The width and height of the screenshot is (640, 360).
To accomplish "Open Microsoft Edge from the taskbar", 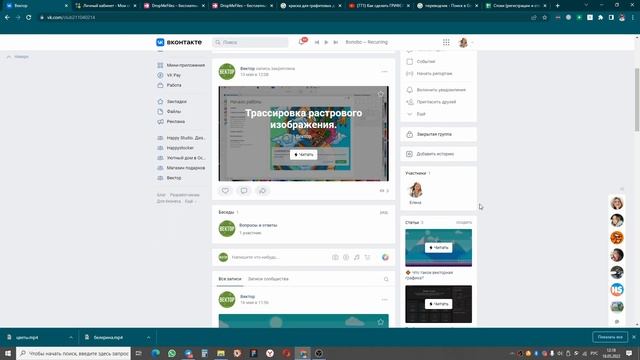I will [156, 353].
